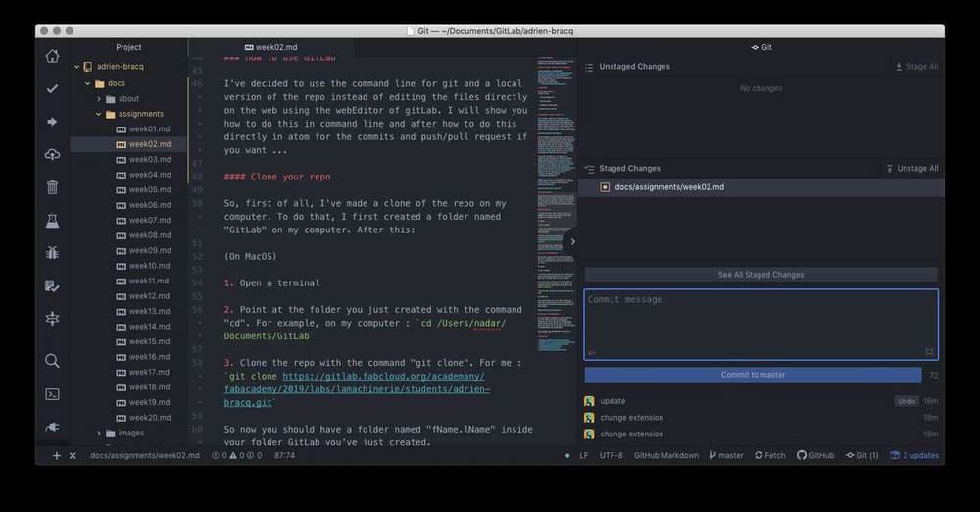The width and height of the screenshot is (980, 512).
Task: Select staged file docs/assignments/week02.md
Action: click(x=760, y=187)
